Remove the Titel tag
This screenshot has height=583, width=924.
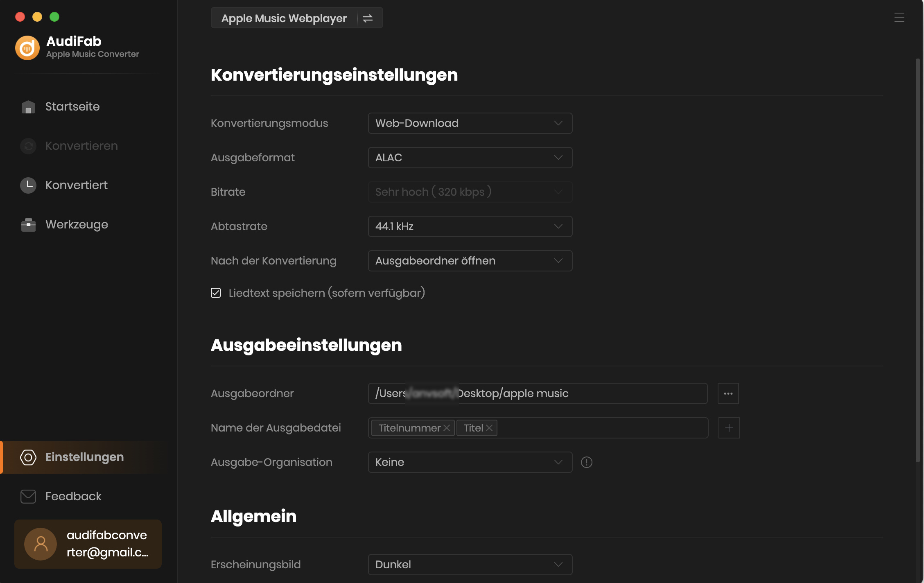(x=489, y=428)
